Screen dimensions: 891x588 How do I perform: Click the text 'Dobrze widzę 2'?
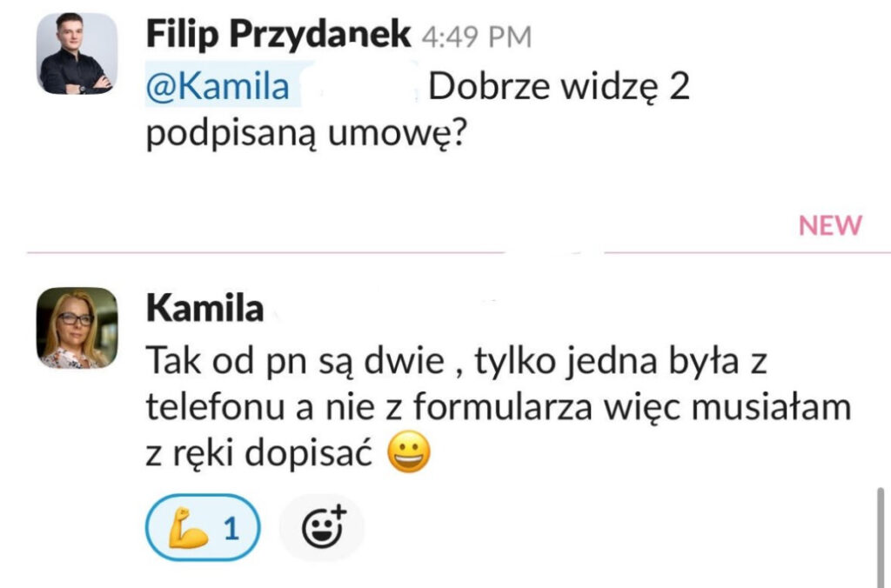pyautogui.click(x=559, y=86)
